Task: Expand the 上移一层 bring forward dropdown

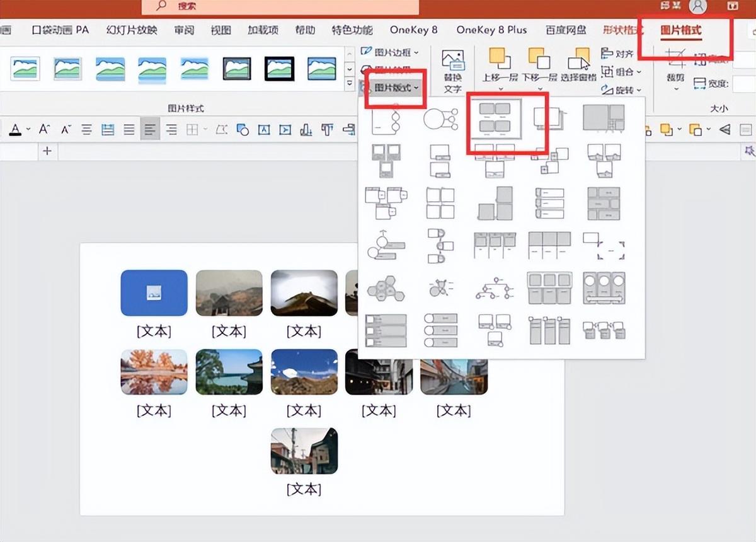Action: pyautogui.click(x=501, y=78)
